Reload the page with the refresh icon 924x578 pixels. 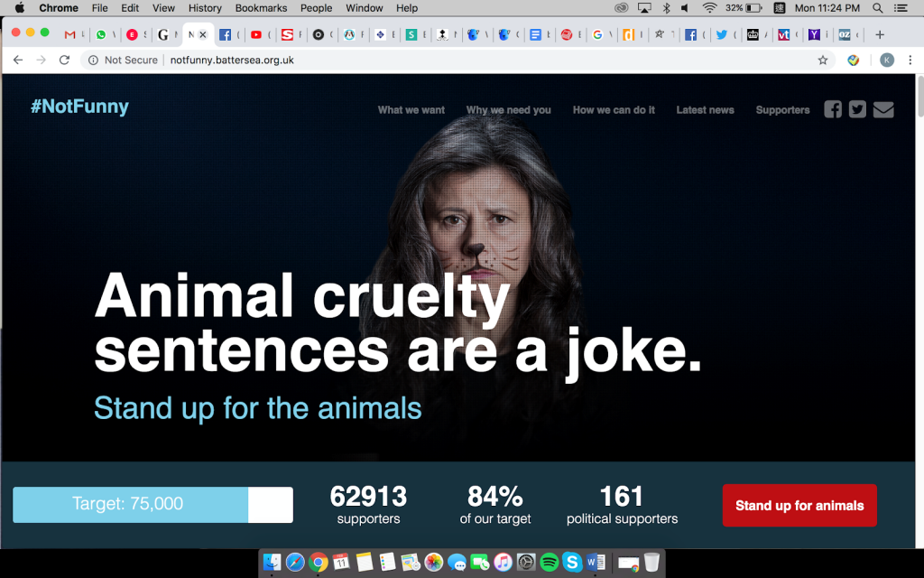pyautogui.click(x=64, y=60)
